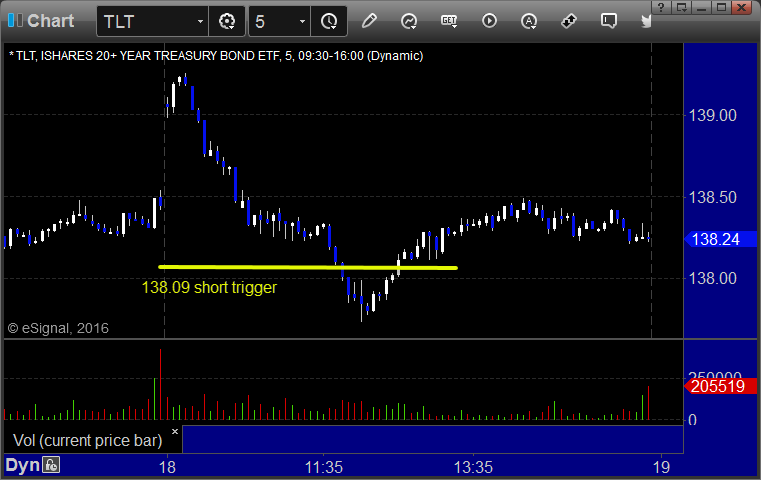The image size is (761, 480).
Task: Open the time template clock icon
Action: [329, 21]
